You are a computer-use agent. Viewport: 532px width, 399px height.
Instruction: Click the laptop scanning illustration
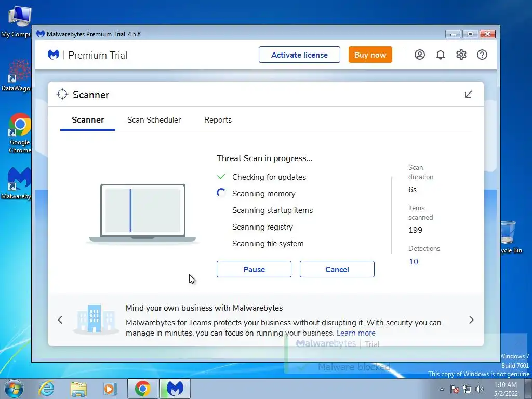(142, 214)
